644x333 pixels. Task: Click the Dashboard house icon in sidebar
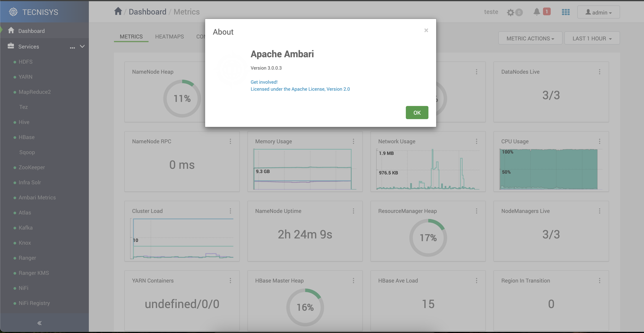click(11, 31)
